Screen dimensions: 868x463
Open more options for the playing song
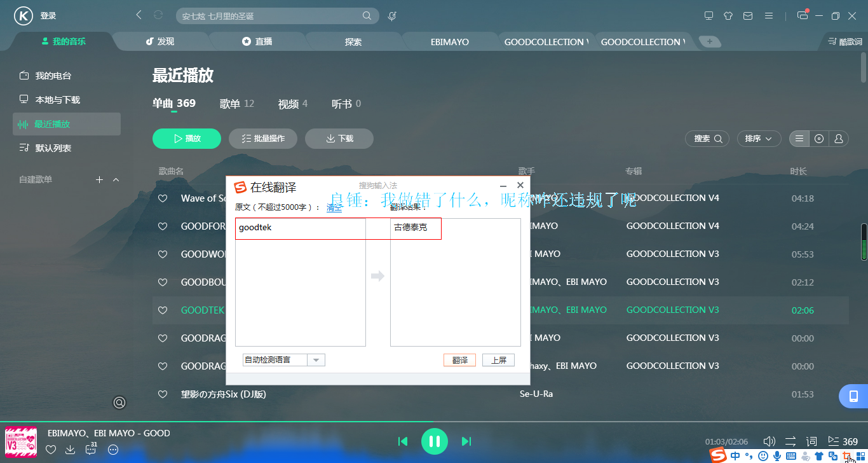click(113, 450)
